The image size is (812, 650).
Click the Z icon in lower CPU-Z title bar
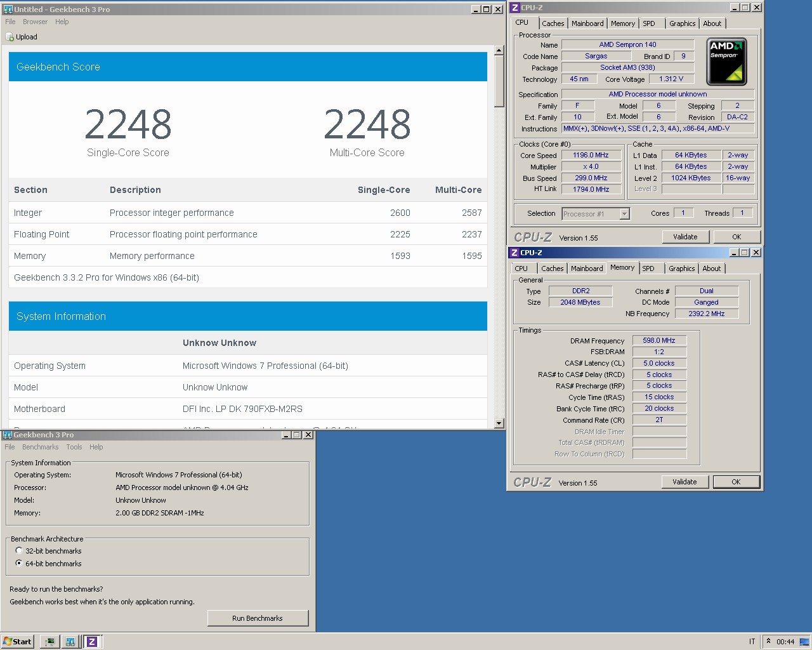514,253
